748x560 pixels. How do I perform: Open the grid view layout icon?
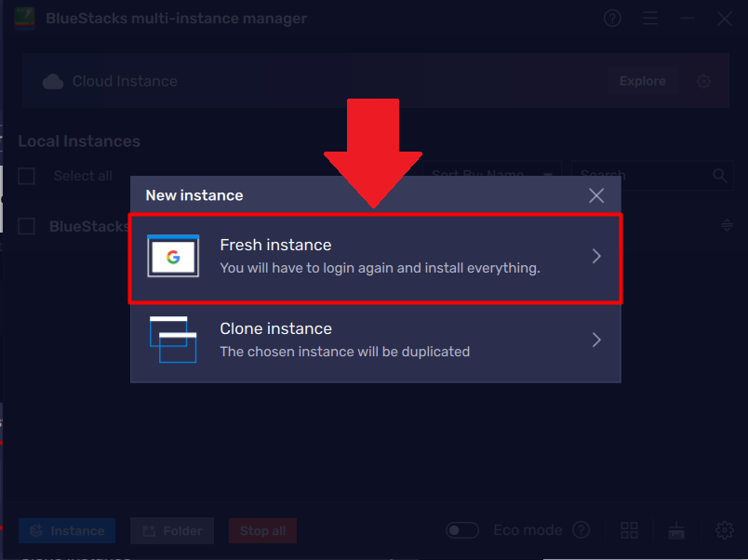click(629, 530)
